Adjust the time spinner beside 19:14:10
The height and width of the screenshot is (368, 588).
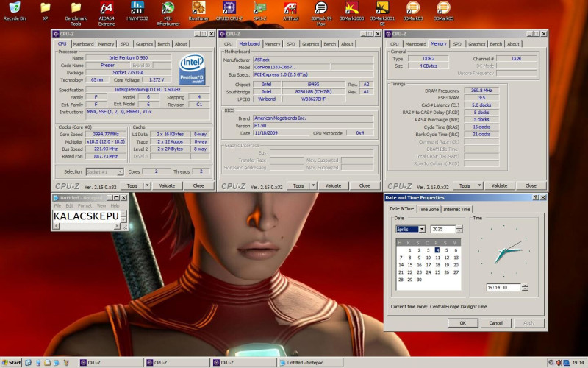(525, 287)
